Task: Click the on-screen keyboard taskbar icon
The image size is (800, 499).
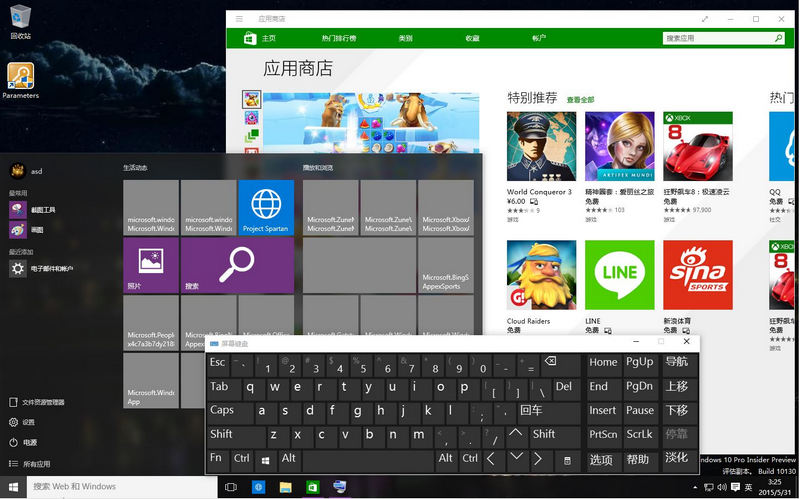Action: 340,486
